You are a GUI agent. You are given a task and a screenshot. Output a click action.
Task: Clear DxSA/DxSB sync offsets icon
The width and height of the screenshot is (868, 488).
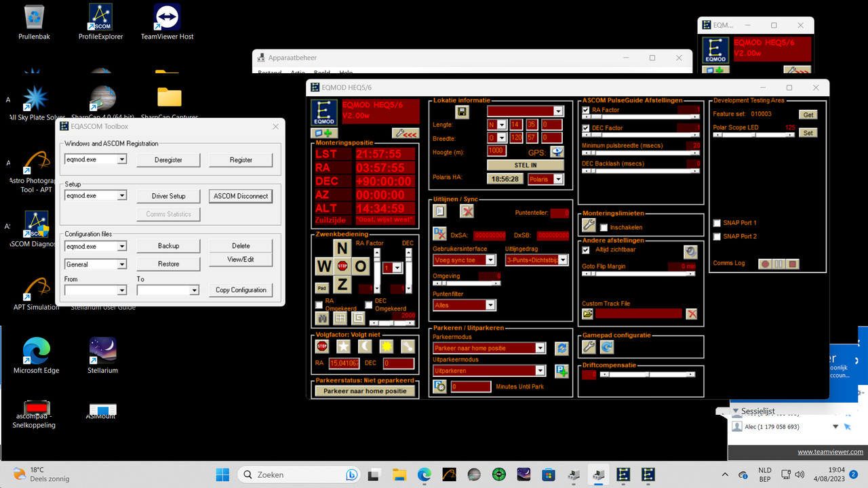439,234
